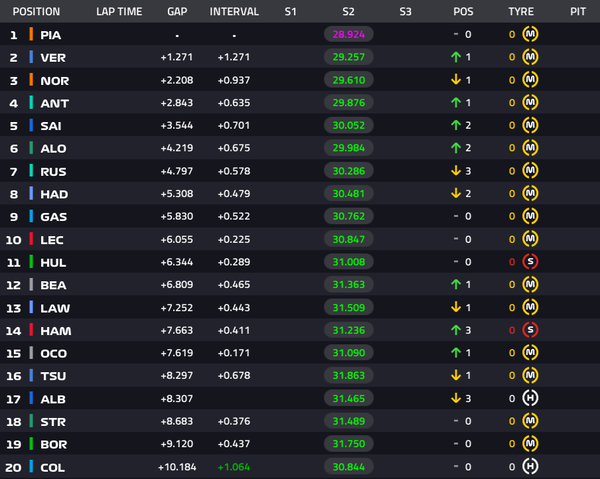Click interval value +0.937 for NOR
The width and height of the screenshot is (600, 479).
(234, 80)
